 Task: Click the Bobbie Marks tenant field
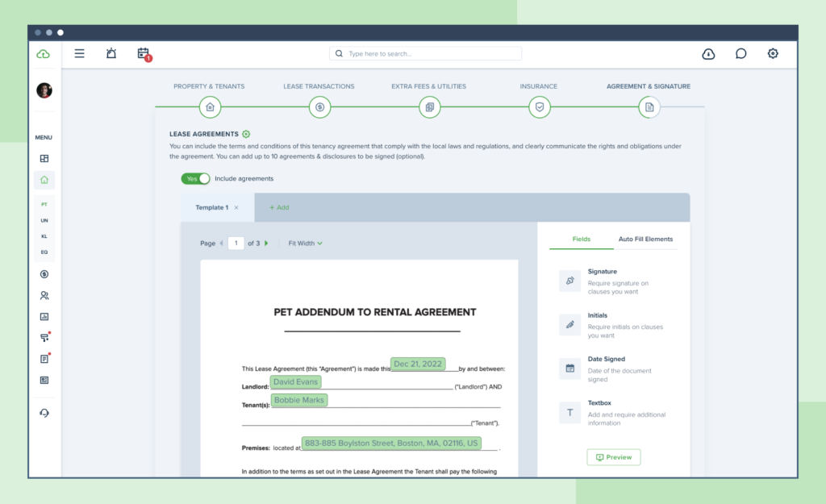tap(299, 400)
